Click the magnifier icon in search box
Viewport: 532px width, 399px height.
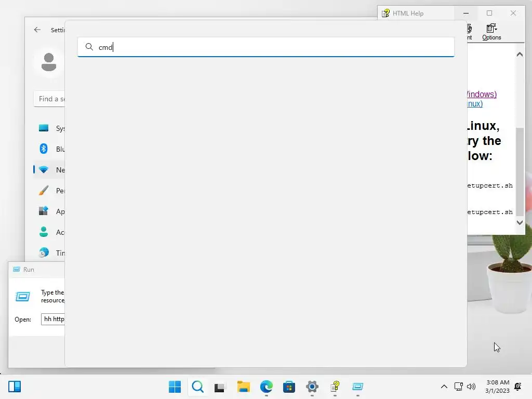tap(89, 47)
